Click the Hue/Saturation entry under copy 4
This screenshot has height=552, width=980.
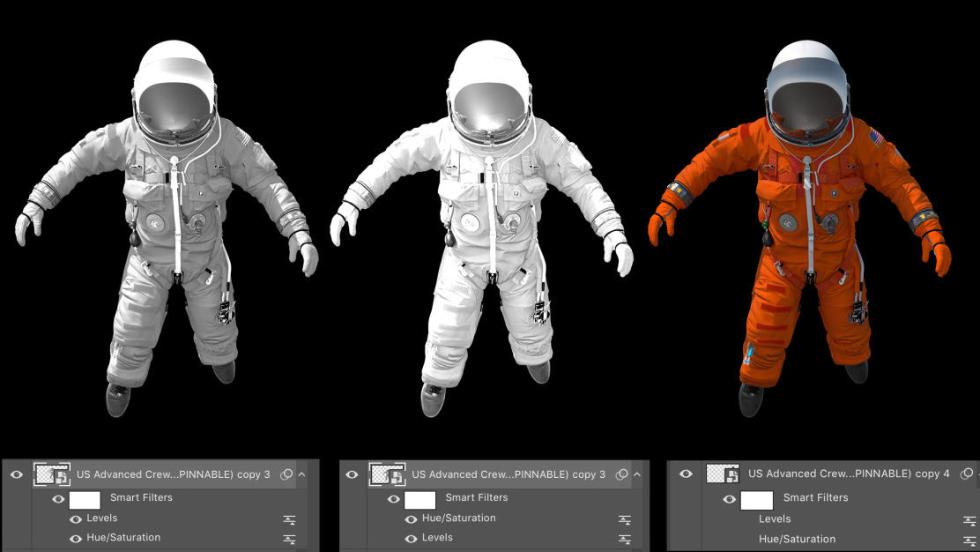pyautogui.click(x=797, y=539)
